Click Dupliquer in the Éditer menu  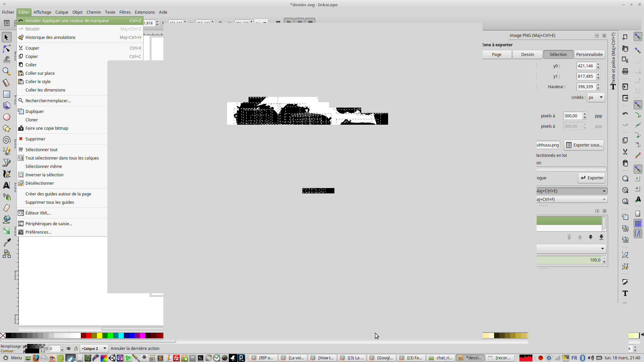(35, 111)
